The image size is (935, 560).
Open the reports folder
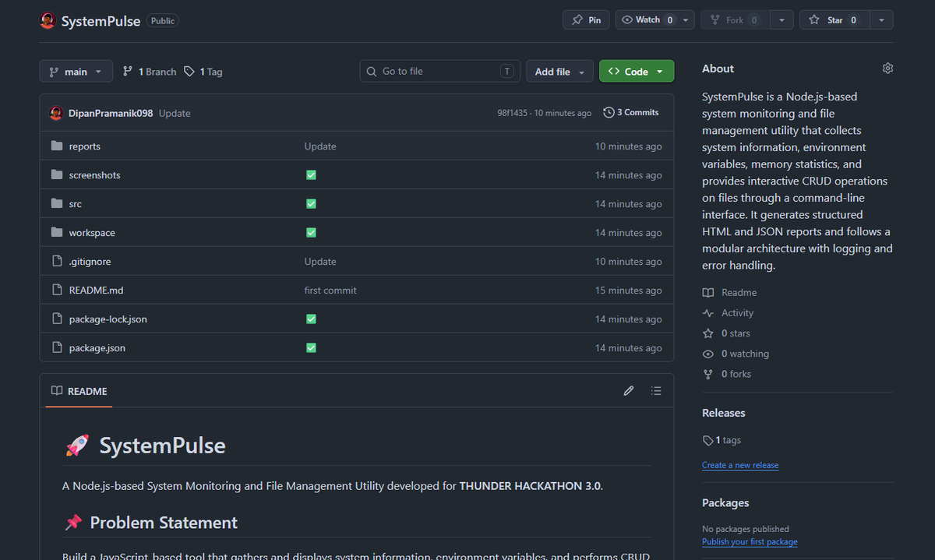click(85, 146)
